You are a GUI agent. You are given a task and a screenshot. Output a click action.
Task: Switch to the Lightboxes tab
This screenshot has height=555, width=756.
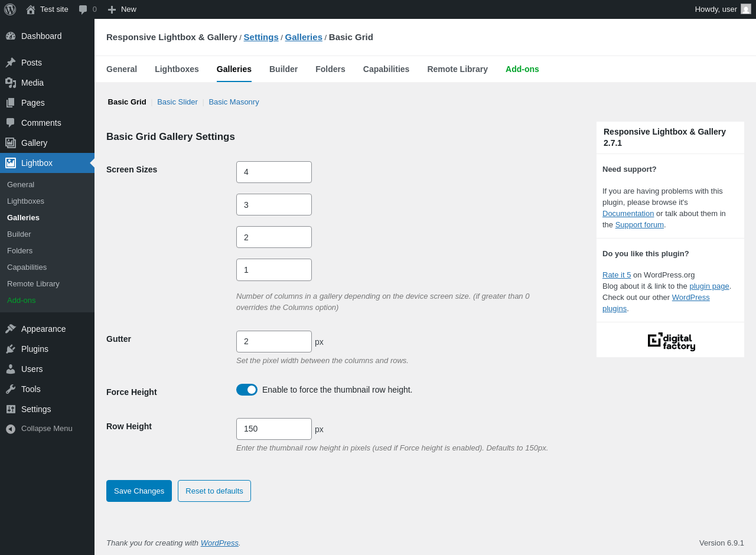(x=177, y=69)
